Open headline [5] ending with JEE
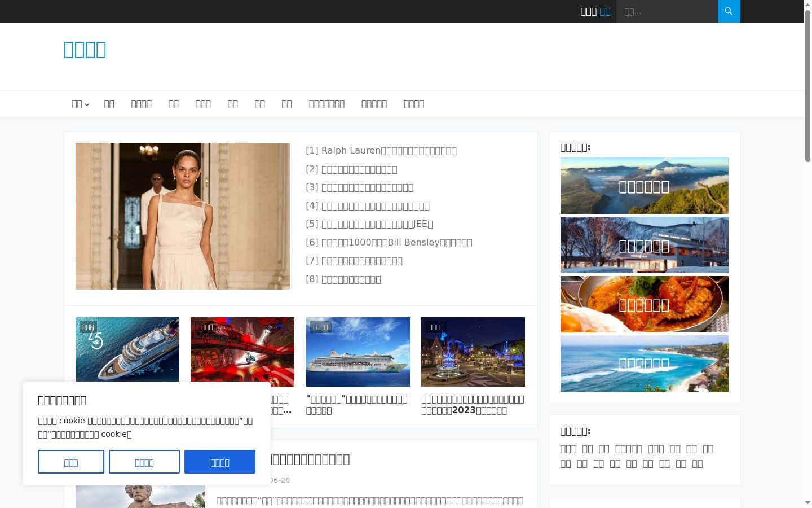812x508 pixels. click(369, 224)
